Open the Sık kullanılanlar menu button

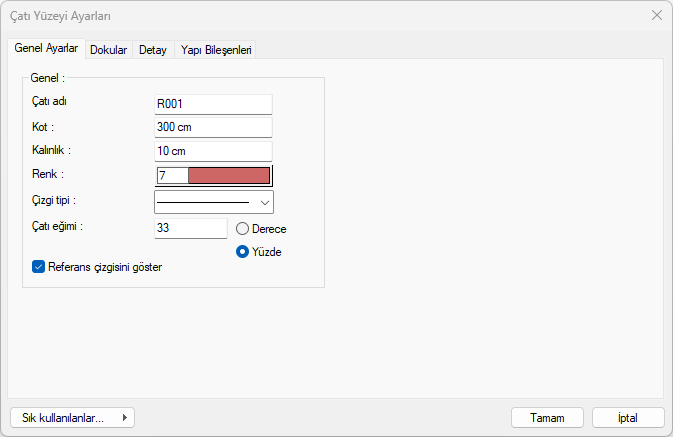(x=62, y=418)
